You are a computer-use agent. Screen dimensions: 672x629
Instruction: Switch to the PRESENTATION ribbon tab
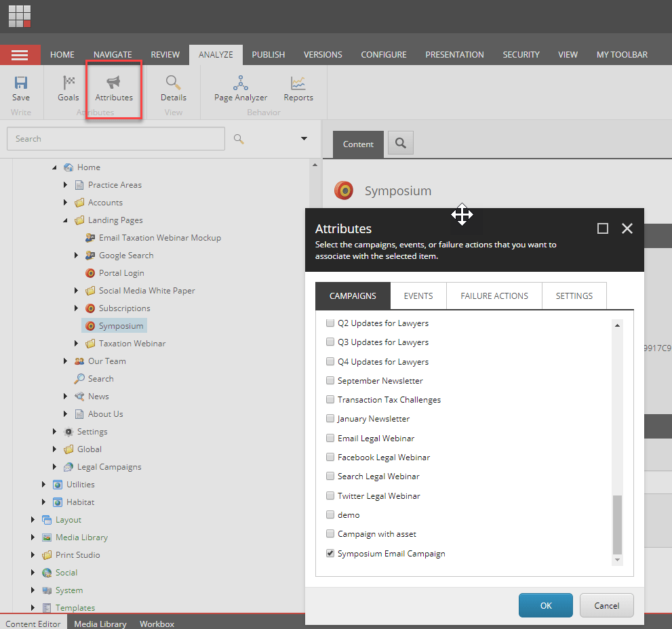click(x=454, y=55)
